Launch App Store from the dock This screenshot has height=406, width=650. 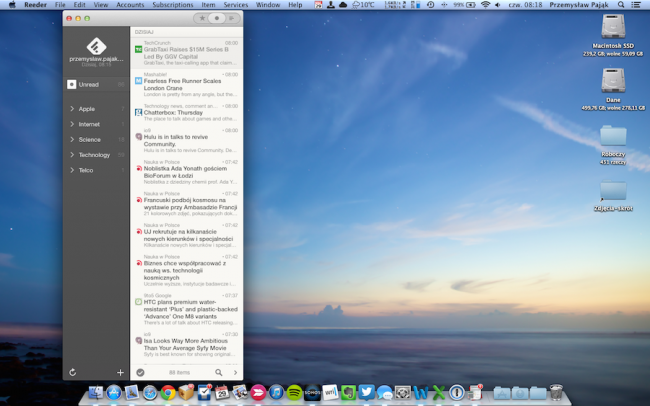pos(114,392)
